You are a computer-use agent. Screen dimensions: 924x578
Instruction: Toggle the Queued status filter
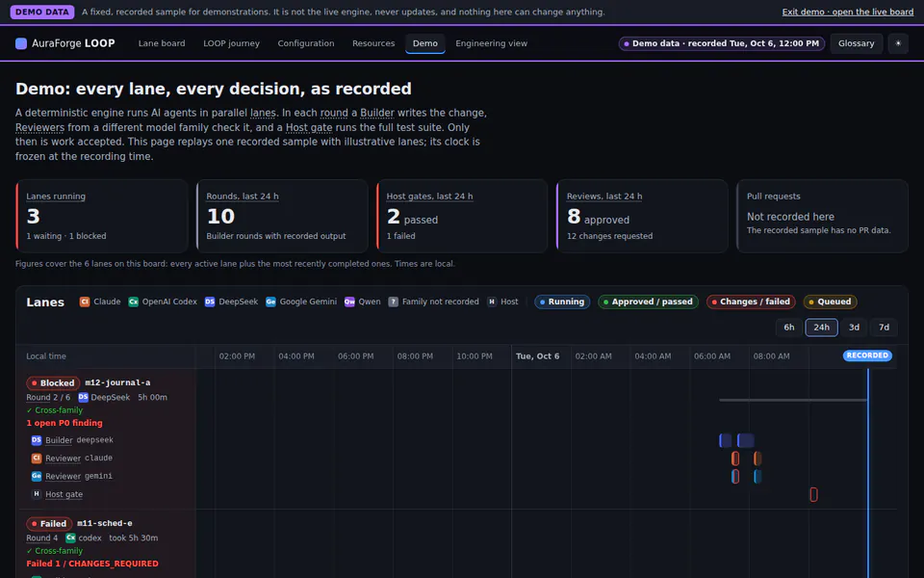pyautogui.click(x=830, y=302)
